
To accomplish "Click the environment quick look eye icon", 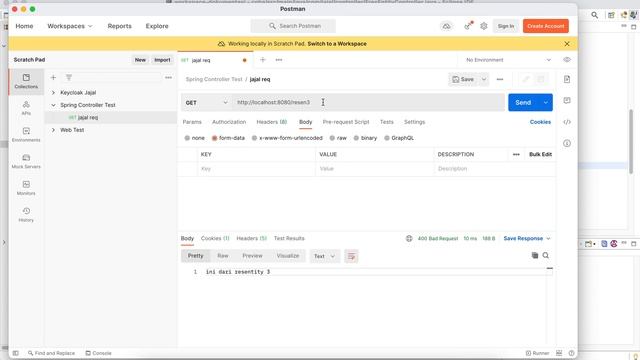I will (567, 60).
